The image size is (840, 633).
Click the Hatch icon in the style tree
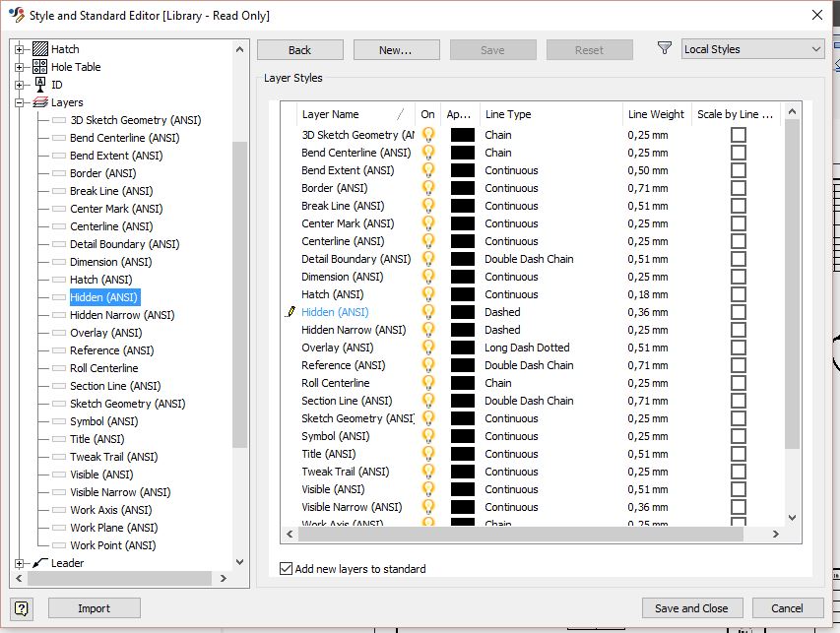tap(40, 48)
